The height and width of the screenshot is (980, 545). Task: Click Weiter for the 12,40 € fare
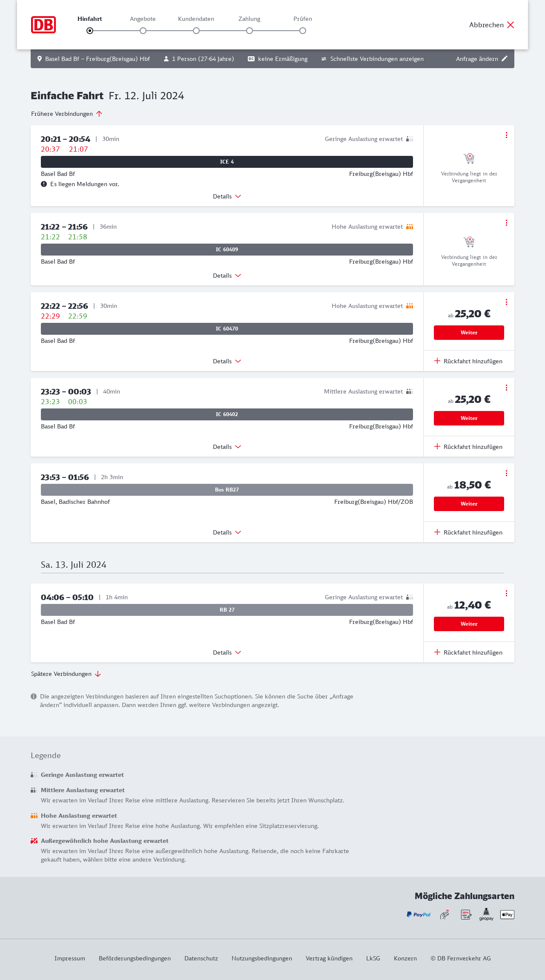[469, 624]
